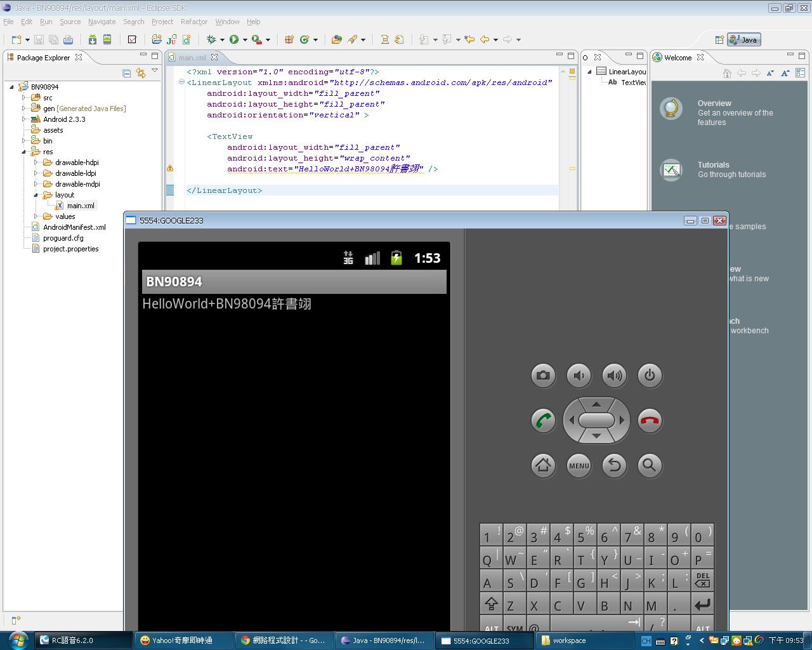
Task: Select main.xml in the layout folder
Action: point(81,206)
